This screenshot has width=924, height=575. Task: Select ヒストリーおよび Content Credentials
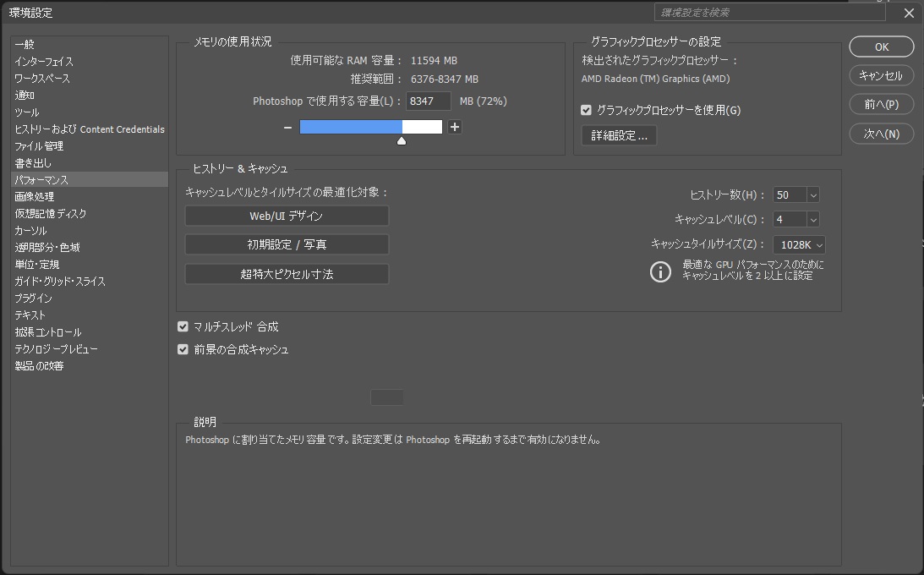click(x=90, y=129)
